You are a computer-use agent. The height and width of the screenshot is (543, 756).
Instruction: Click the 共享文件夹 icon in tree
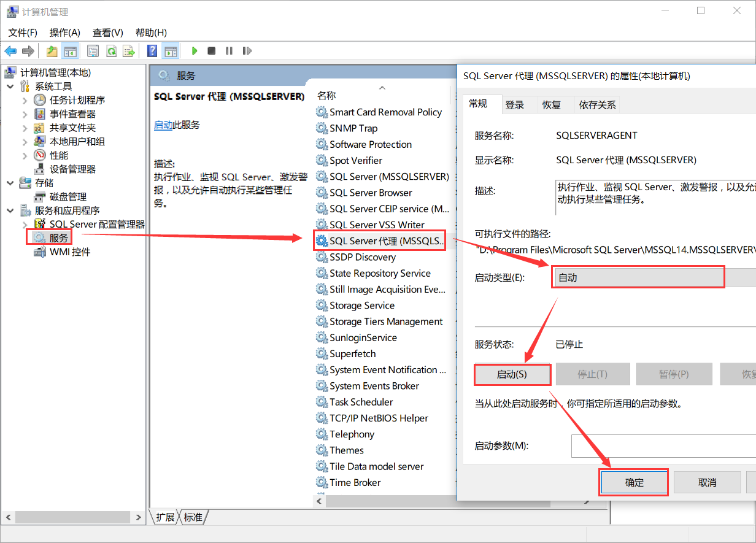pyautogui.click(x=40, y=128)
